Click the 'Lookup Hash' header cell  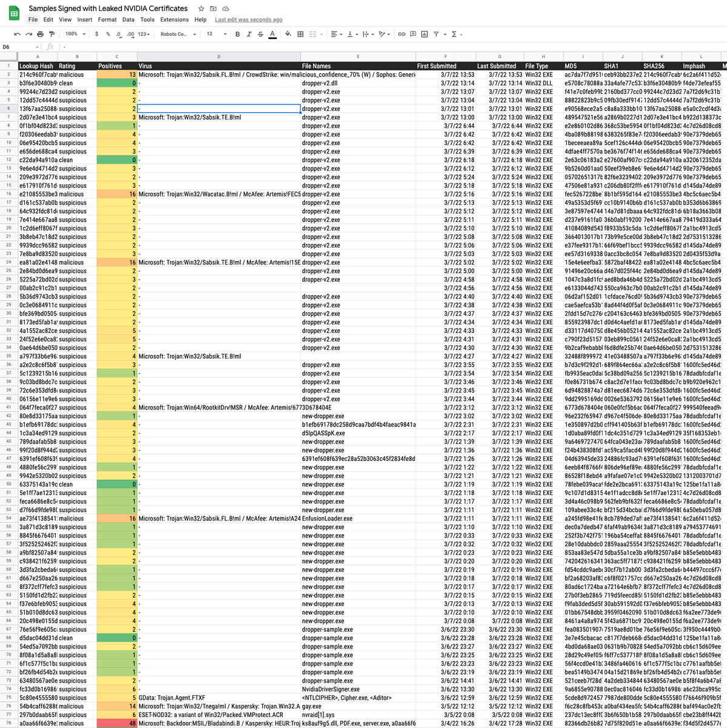tap(37, 66)
